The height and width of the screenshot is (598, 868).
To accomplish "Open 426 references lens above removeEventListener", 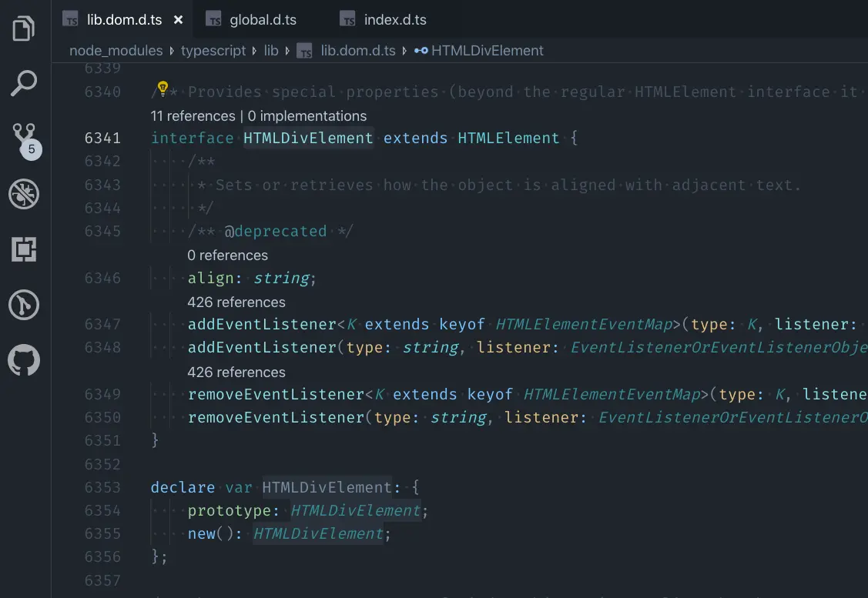I will [236, 372].
